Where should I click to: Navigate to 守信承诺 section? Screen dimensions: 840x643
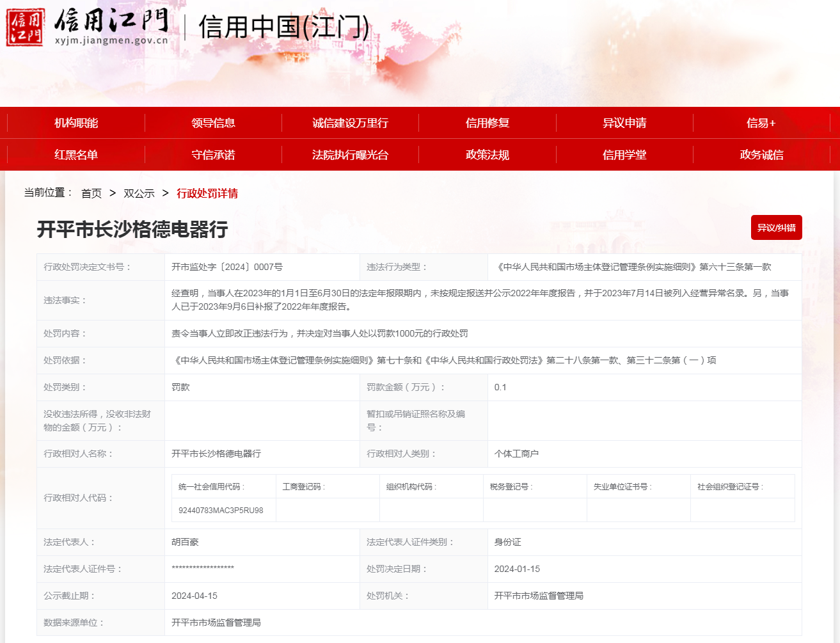(x=213, y=155)
